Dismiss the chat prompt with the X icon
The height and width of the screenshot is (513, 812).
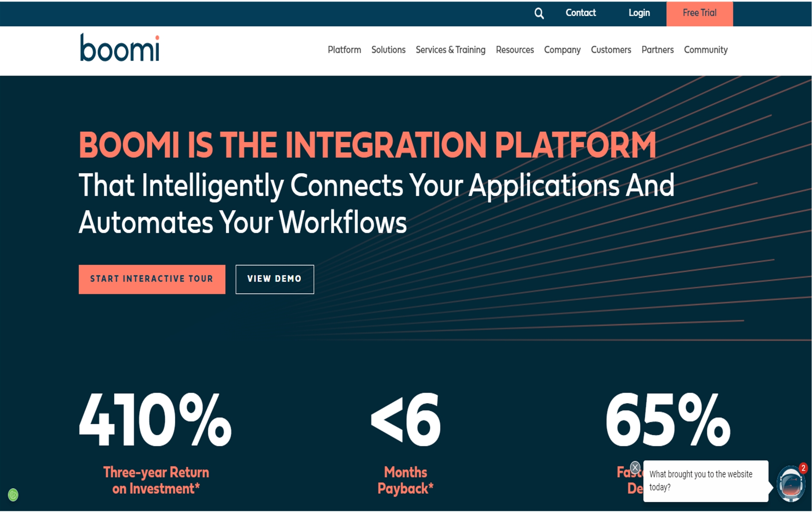click(635, 466)
